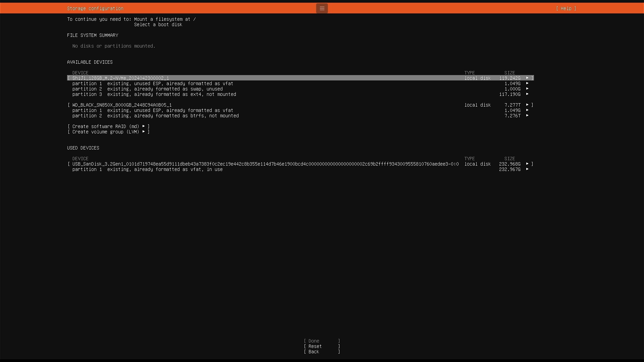Open ShiJi ext4 partition 3 arrow
The height and width of the screenshot is (362, 644).
pyautogui.click(x=527, y=94)
